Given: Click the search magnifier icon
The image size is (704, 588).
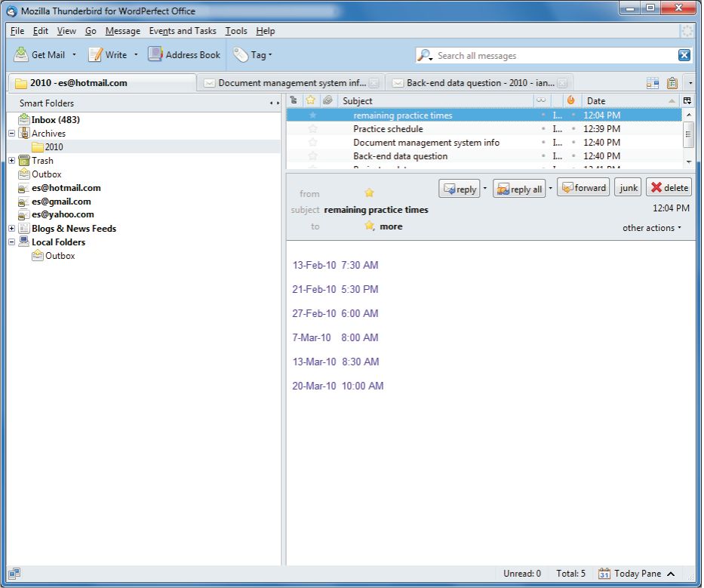Looking at the screenshot, I should [x=423, y=55].
